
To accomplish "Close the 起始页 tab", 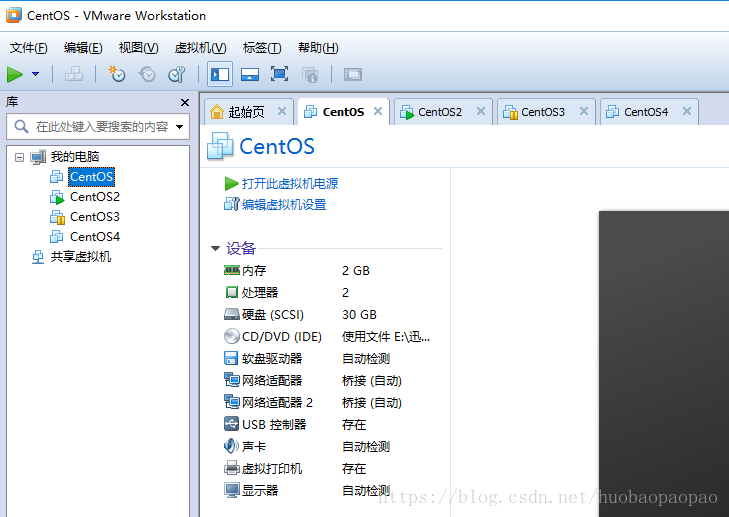I will (x=282, y=111).
